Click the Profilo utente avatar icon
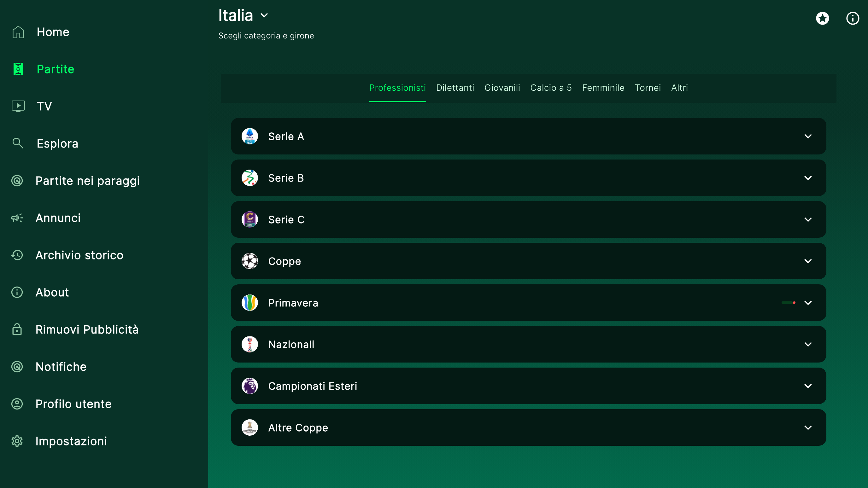The image size is (868, 488). tap(17, 404)
